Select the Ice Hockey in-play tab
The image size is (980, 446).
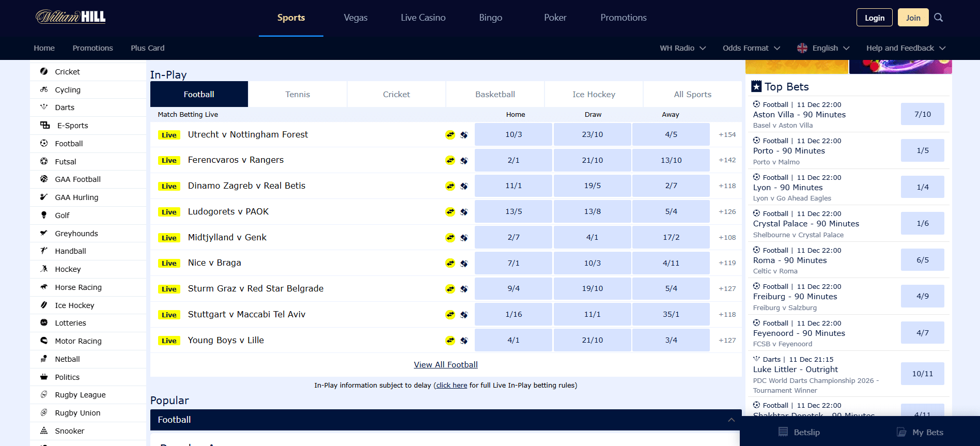[x=594, y=94]
